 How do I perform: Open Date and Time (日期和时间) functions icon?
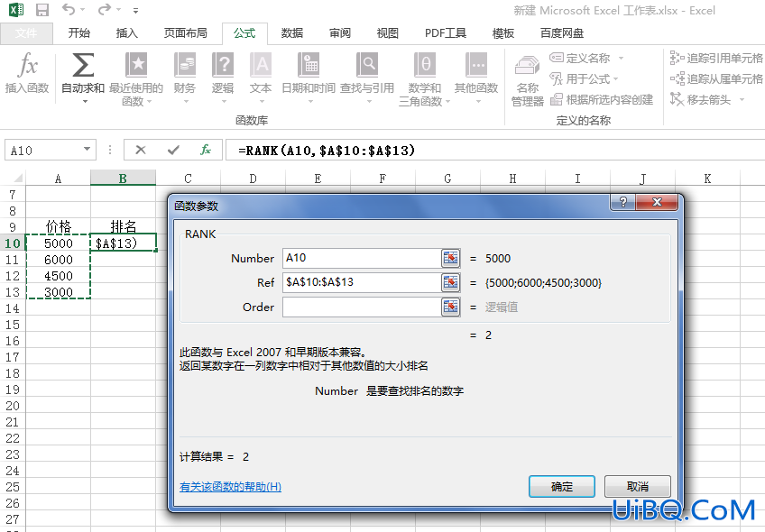[x=309, y=65]
